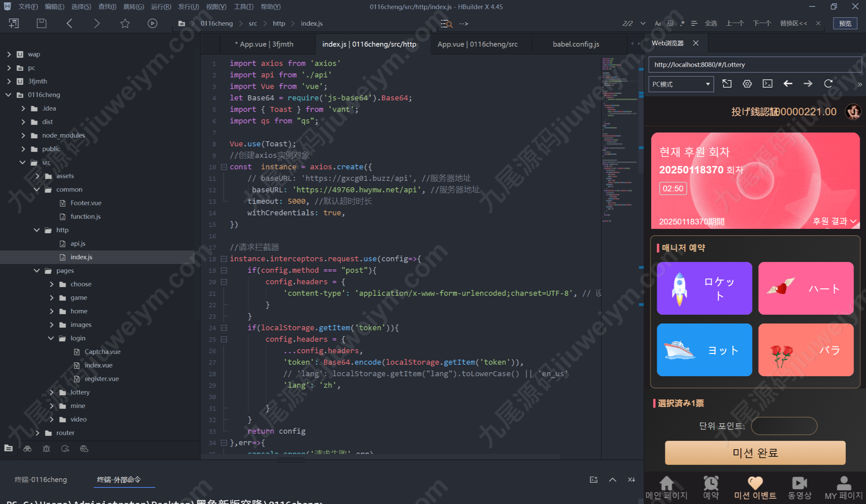Toggle regex search option
The width and height of the screenshot is (866, 504).
pyautogui.click(x=683, y=23)
